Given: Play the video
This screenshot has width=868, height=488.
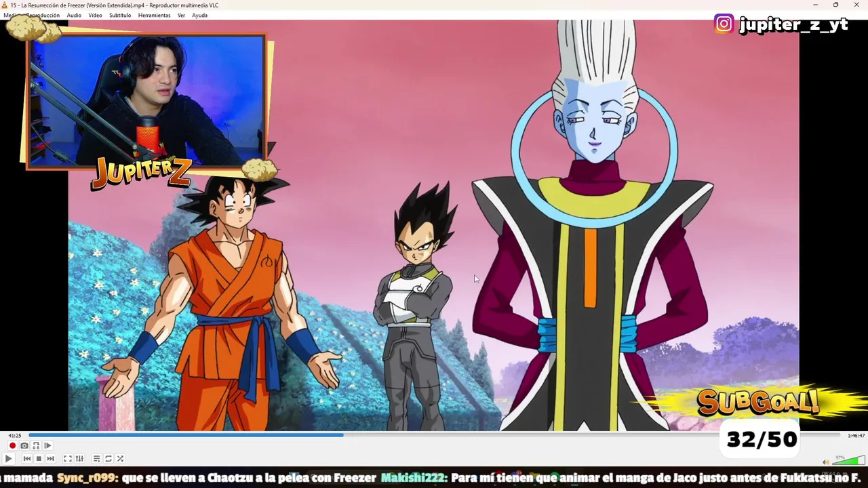Looking at the screenshot, I should coord(8,459).
